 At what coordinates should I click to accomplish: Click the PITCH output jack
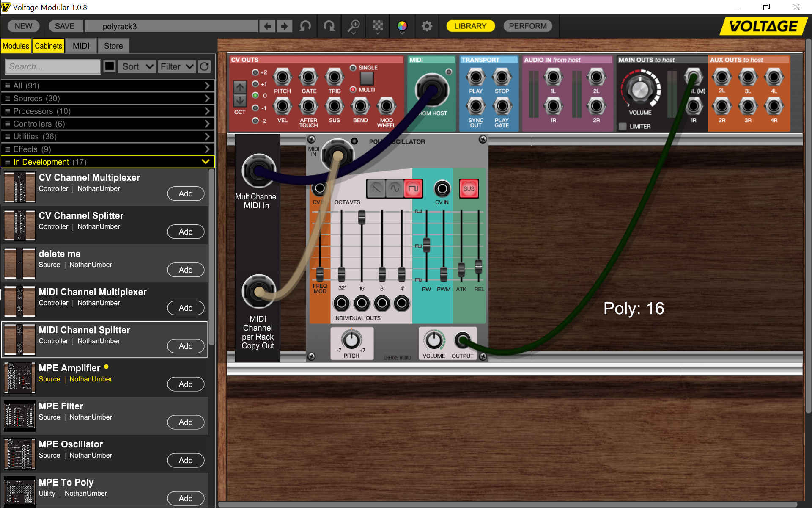coord(282,77)
